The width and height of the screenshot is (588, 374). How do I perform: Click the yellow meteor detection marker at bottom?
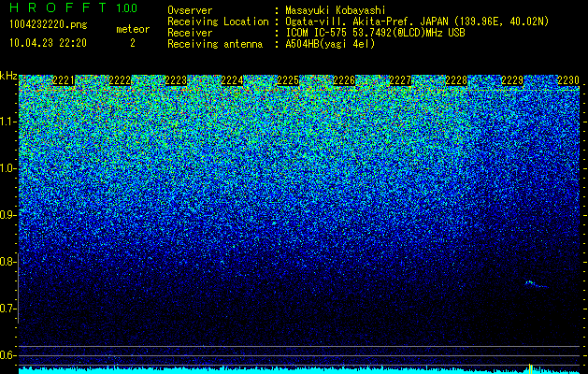[x=531, y=368]
